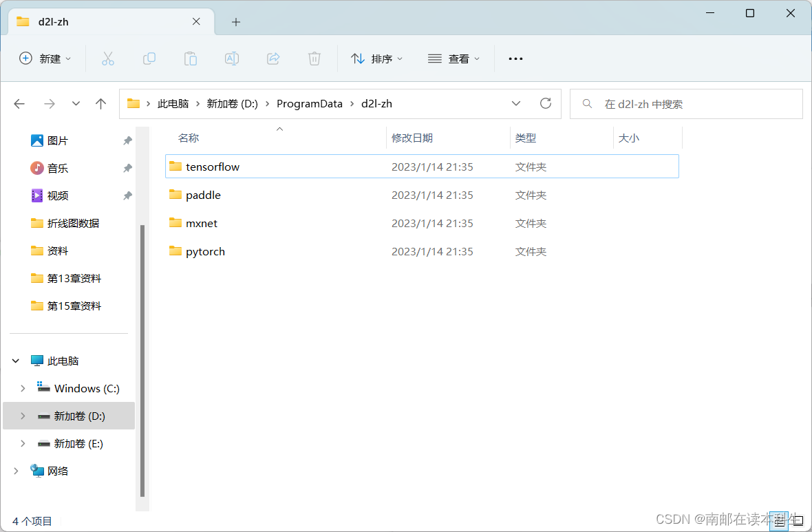812x532 pixels.
Task: Expand the Windows (C:) drive node
Action: coord(23,388)
